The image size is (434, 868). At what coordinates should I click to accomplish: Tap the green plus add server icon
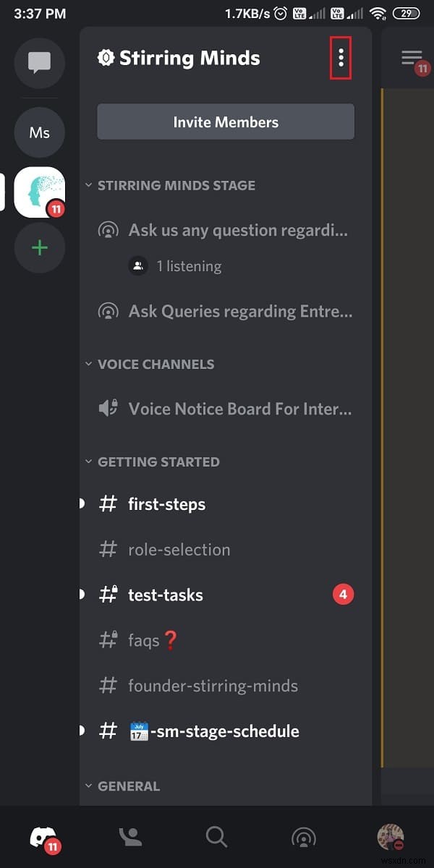tap(40, 248)
